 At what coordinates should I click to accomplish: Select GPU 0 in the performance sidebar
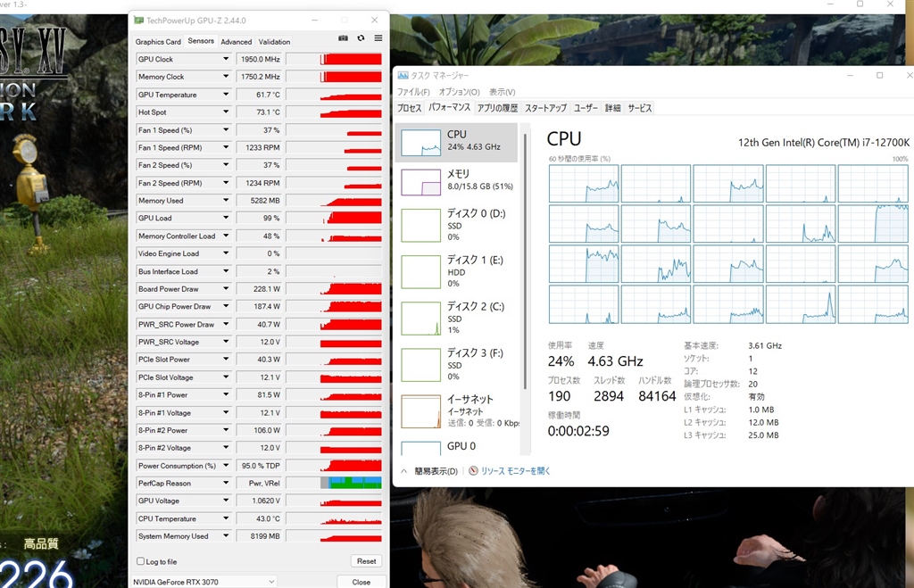click(x=458, y=446)
